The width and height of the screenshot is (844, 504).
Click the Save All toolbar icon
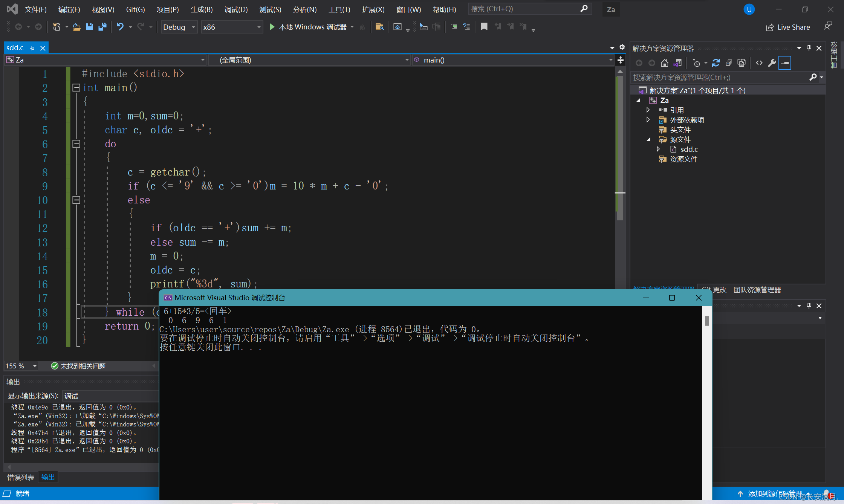pyautogui.click(x=102, y=27)
